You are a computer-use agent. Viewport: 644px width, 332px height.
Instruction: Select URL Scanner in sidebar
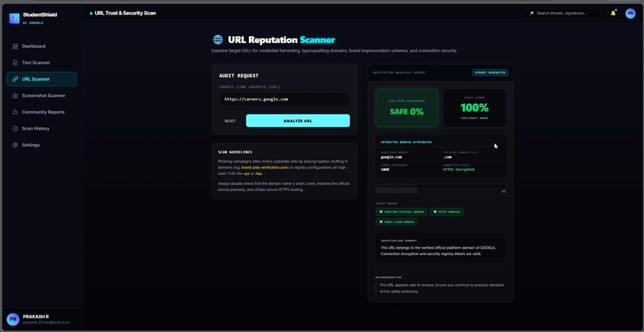pos(42,79)
